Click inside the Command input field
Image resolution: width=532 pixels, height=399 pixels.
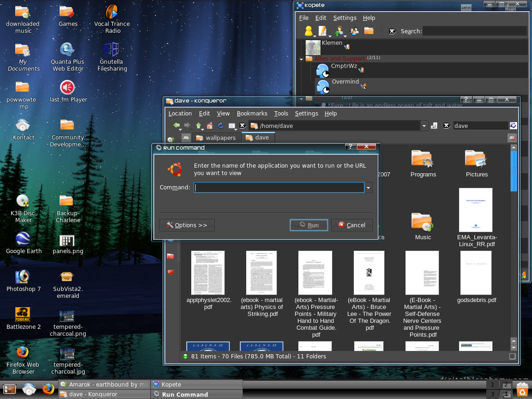tap(279, 187)
